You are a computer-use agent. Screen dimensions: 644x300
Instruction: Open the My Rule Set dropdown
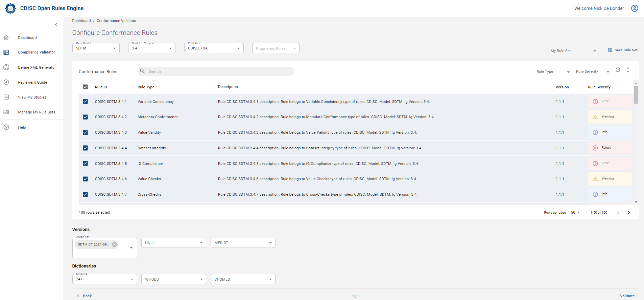pyautogui.click(x=573, y=51)
